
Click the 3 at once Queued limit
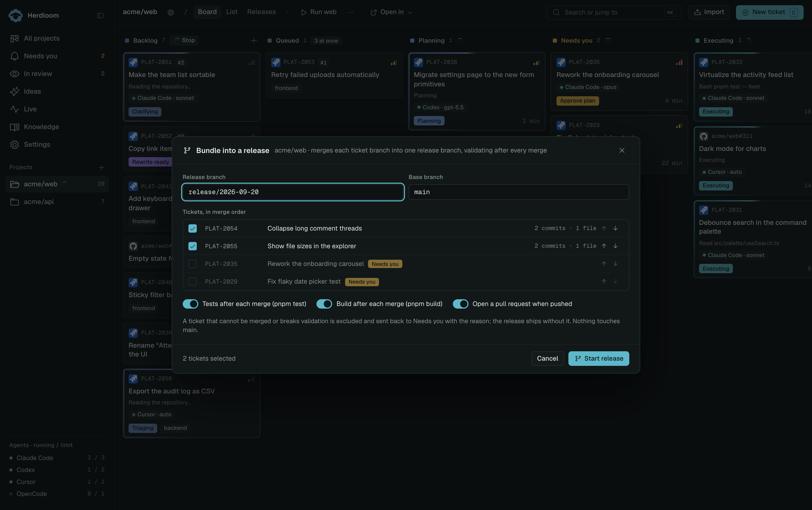click(x=326, y=41)
